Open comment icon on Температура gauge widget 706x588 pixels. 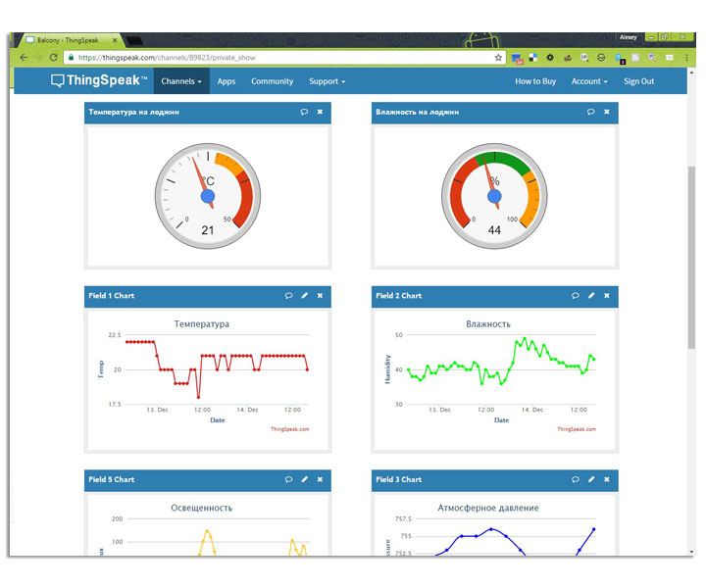tap(304, 112)
